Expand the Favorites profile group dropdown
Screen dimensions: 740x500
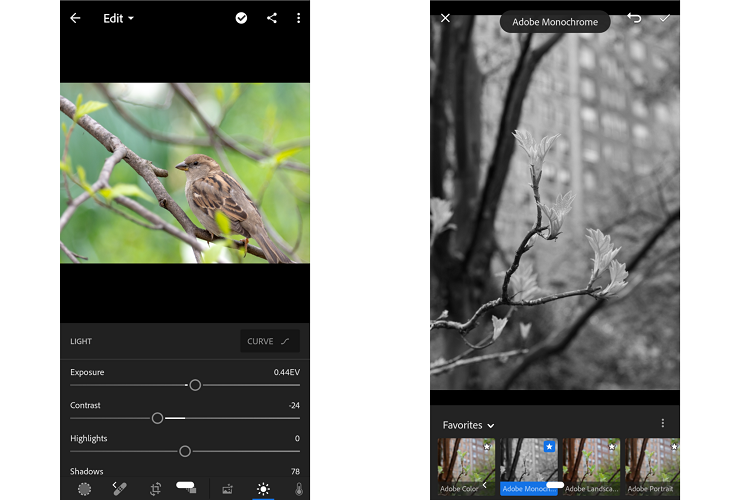pyautogui.click(x=468, y=425)
